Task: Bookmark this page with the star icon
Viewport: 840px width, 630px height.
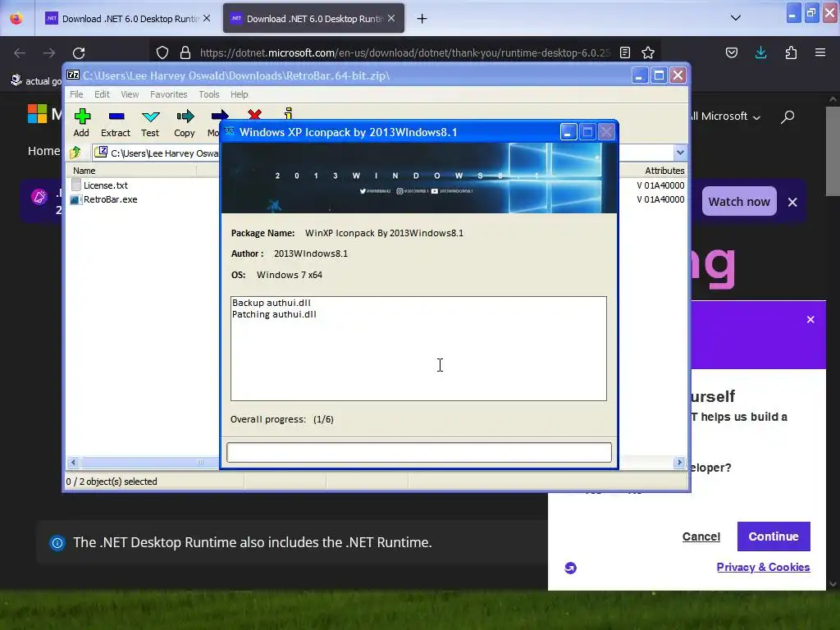Action: click(648, 52)
